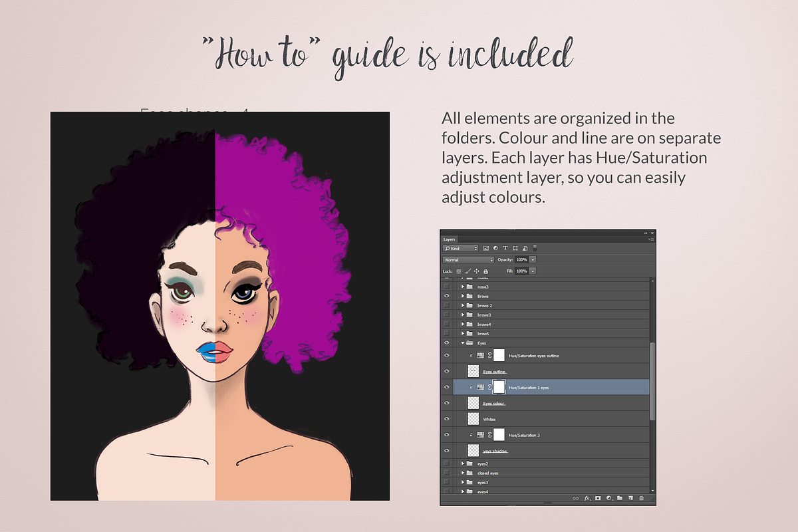Click the Whites layer thumbnail
This screenshot has width=798, height=532.
473,419
